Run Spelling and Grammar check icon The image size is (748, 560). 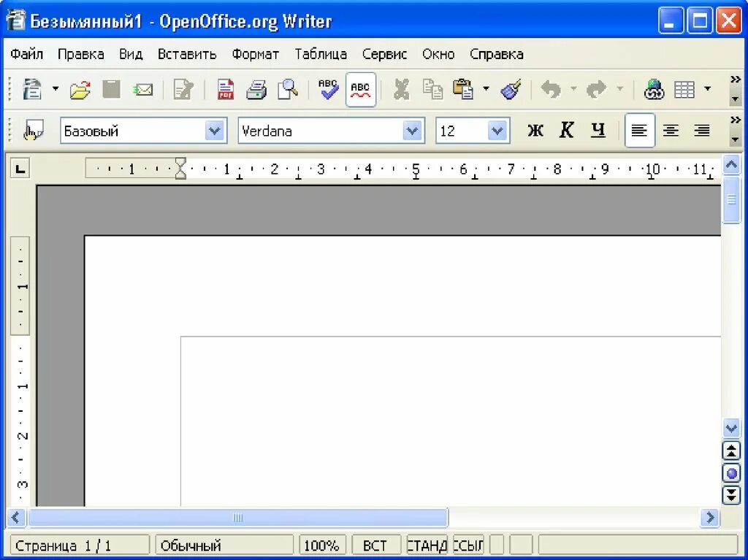[328, 89]
